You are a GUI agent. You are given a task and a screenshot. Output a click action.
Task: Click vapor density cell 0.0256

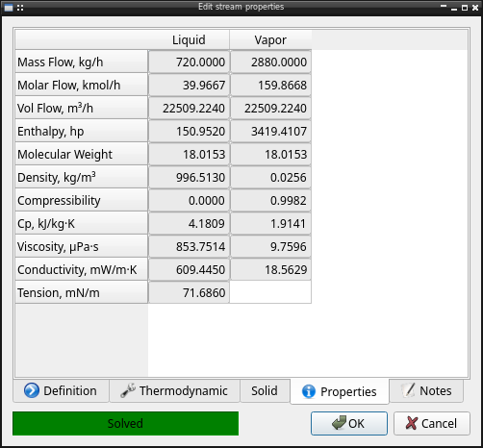[x=270, y=177]
